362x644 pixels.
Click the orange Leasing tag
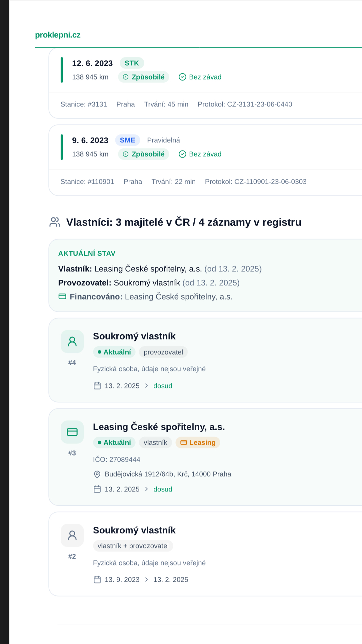198,443
